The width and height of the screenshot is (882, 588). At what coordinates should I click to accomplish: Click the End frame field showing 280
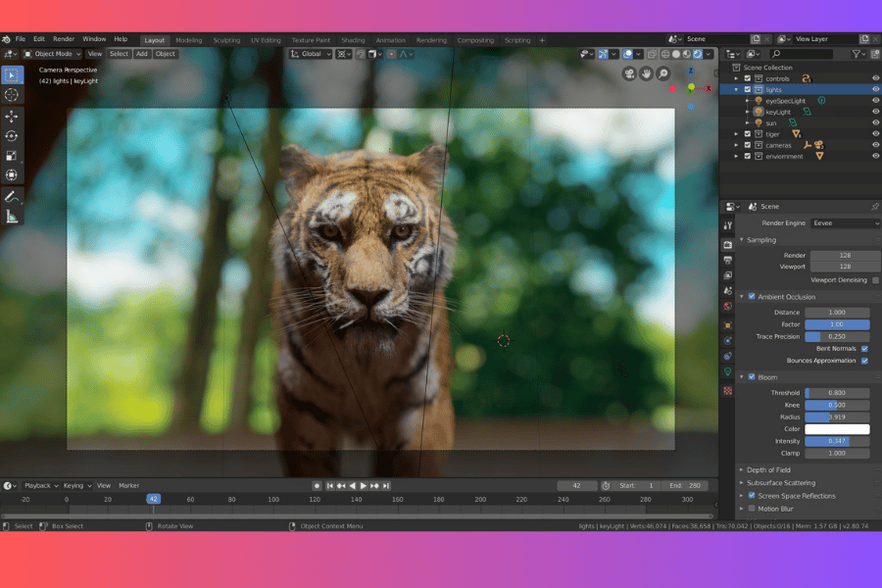point(685,486)
